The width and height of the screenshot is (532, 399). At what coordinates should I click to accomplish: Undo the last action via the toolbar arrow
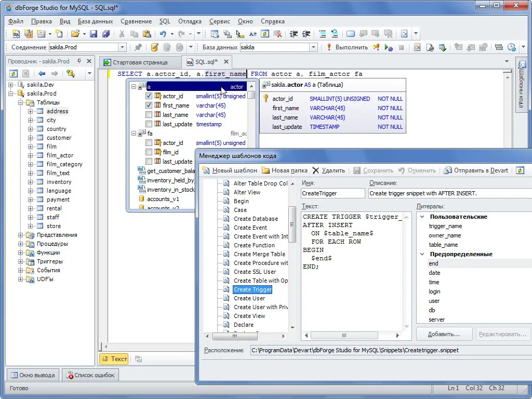pyautogui.click(x=163, y=34)
